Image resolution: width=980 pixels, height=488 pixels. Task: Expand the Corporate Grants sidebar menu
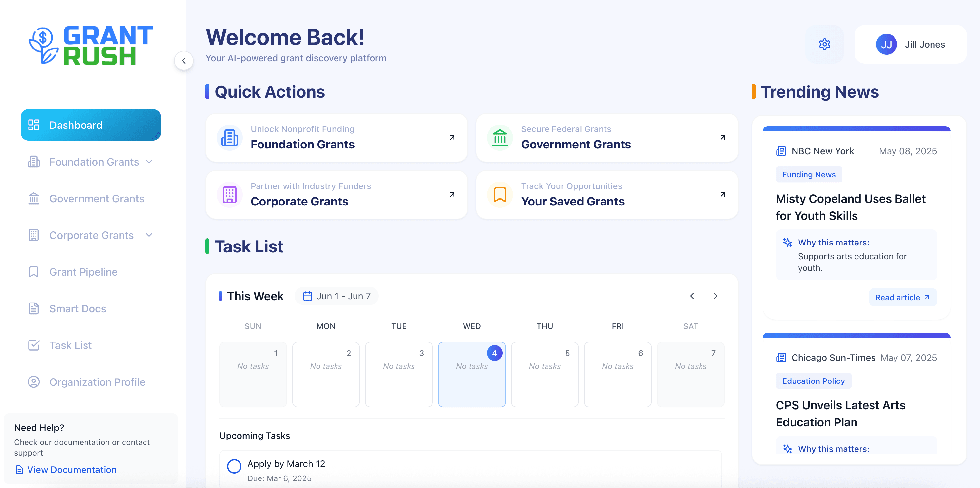pos(149,235)
